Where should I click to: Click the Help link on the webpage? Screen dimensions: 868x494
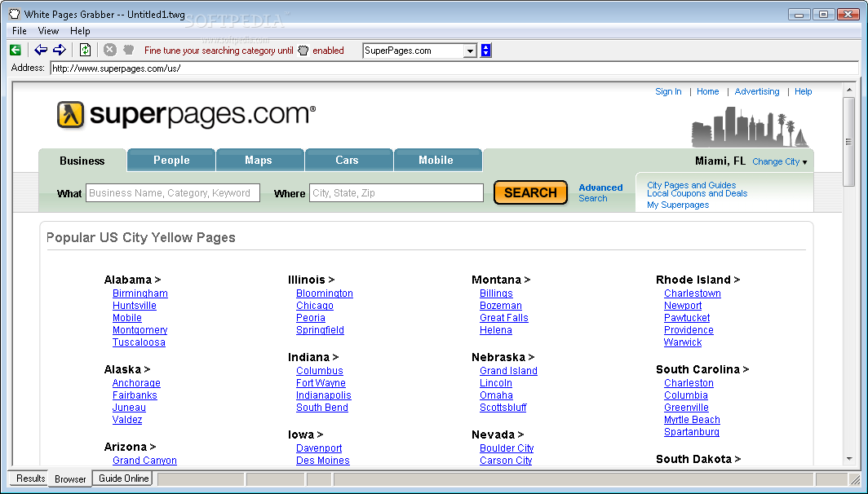804,91
